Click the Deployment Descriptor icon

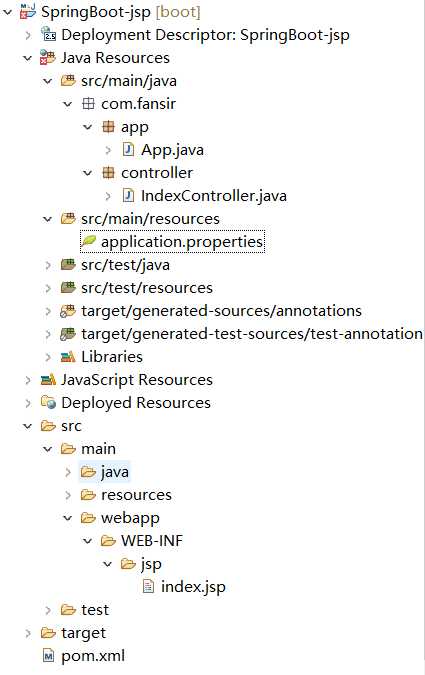tap(48, 34)
